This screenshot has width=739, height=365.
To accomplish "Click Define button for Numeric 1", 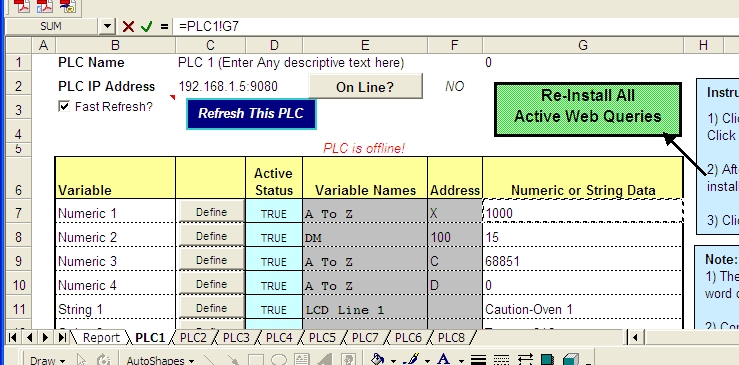I will [x=212, y=212].
